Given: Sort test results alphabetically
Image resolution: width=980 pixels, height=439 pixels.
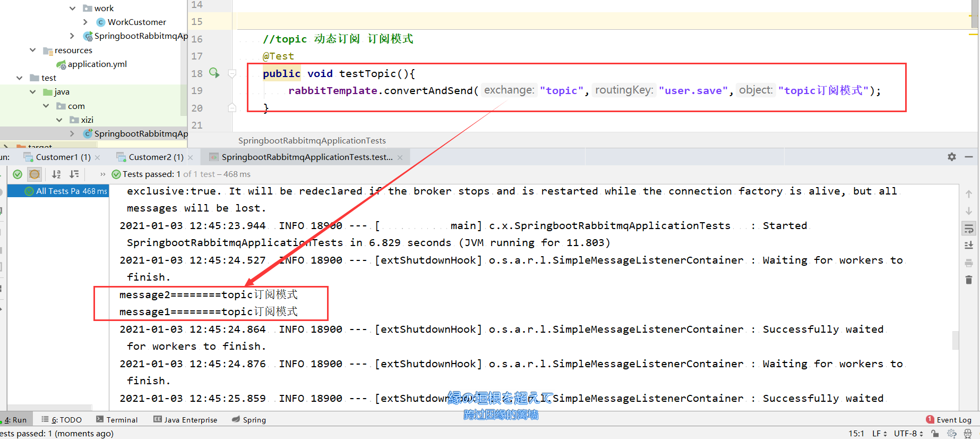Looking at the screenshot, I should coord(56,174).
